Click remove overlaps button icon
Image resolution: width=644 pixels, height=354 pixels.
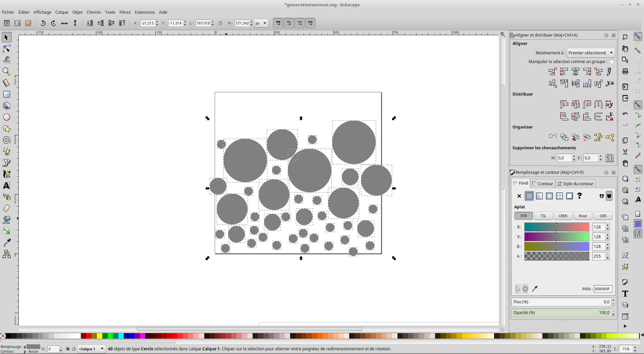[610, 158]
